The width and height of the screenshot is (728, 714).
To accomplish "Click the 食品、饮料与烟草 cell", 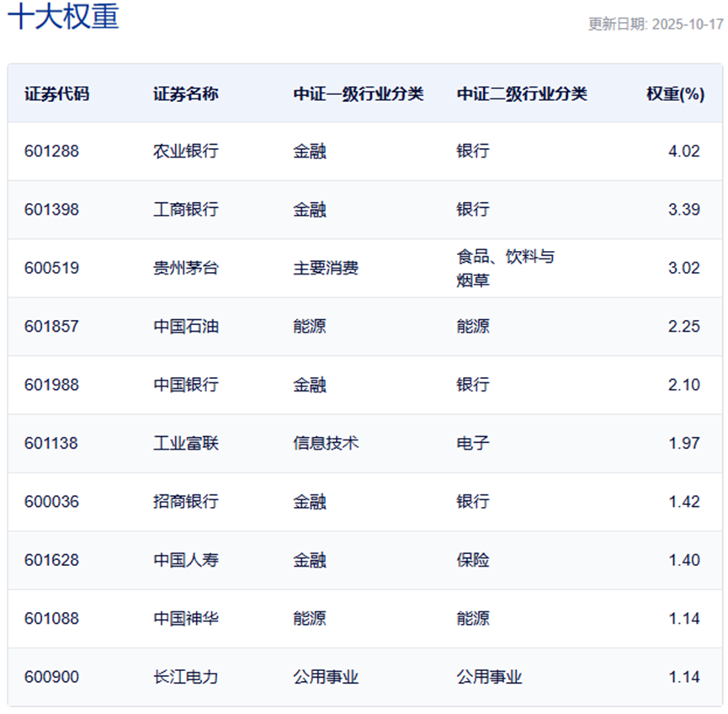I will click(x=506, y=268).
